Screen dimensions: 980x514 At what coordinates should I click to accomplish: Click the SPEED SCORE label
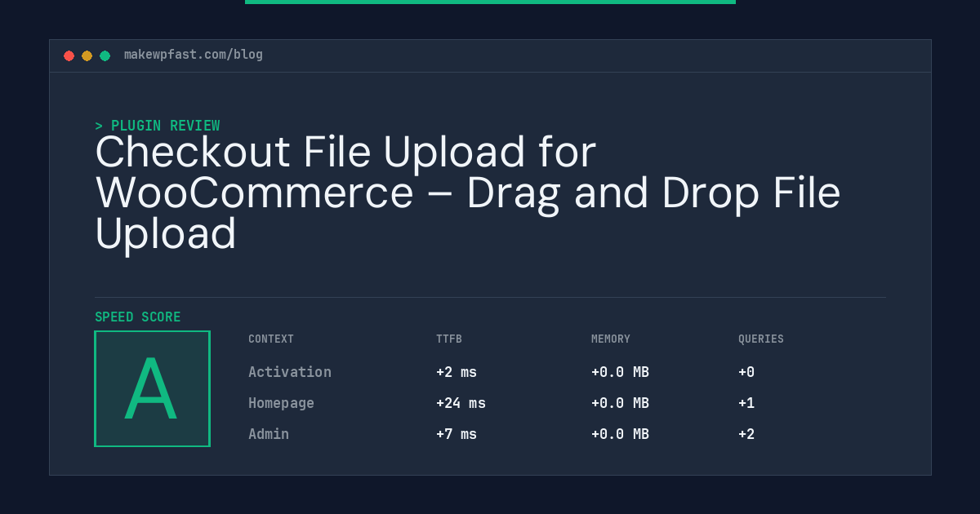coord(138,317)
